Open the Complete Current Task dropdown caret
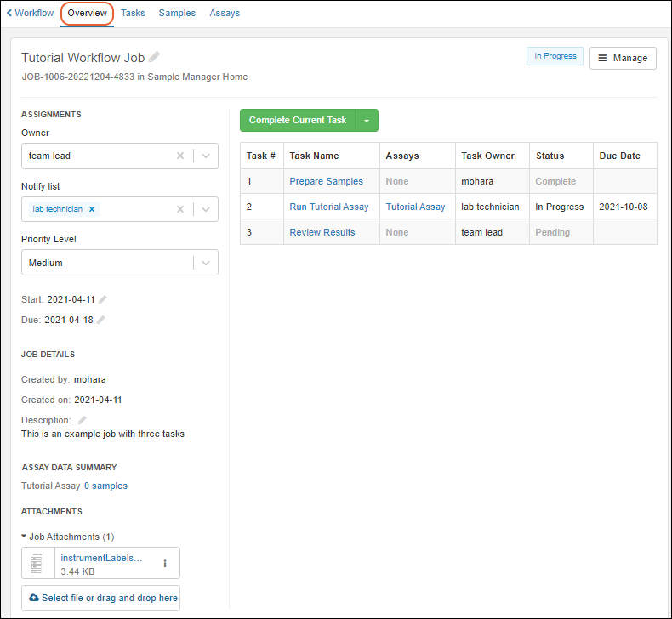Viewport: 672px width, 619px height. click(x=367, y=121)
